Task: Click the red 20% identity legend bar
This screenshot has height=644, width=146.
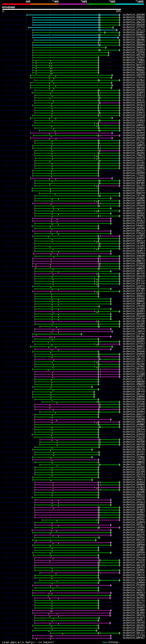Action: point(16,4)
